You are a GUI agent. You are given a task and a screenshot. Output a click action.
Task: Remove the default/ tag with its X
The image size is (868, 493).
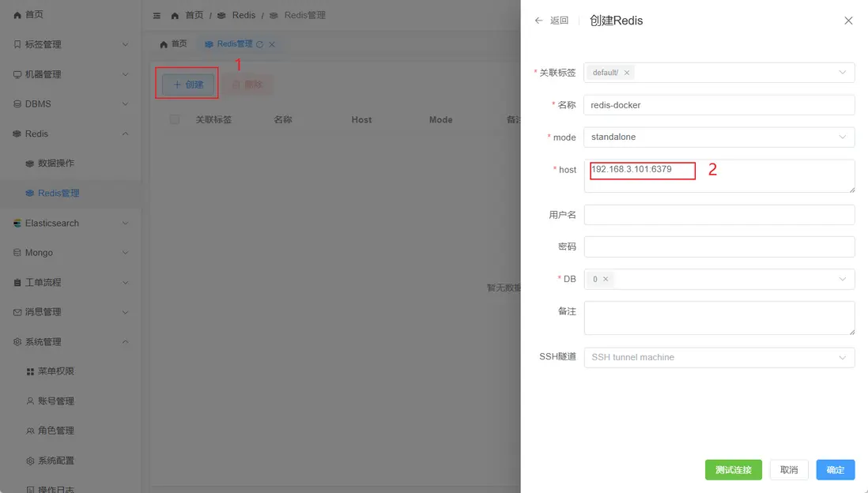click(x=627, y=73)
